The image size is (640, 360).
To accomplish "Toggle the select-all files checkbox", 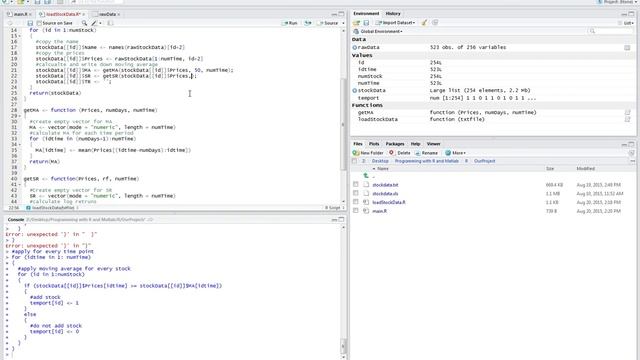I will (354, 161).
